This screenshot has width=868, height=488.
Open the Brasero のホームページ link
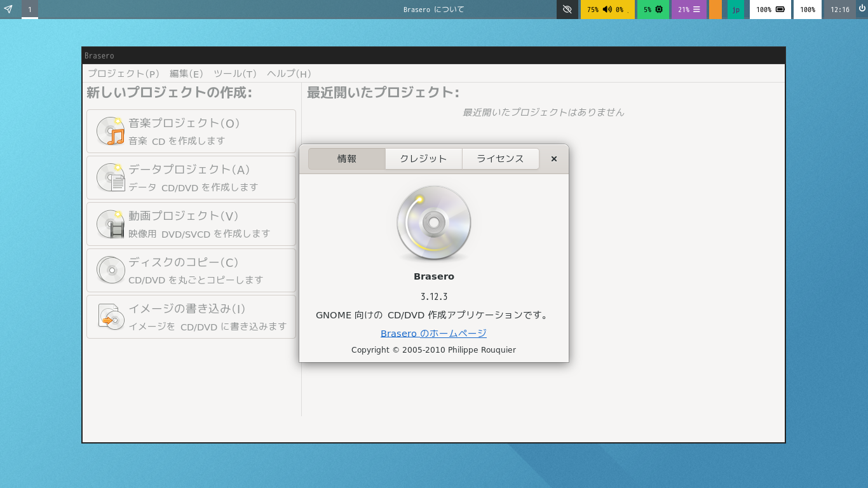coord(434,333)
